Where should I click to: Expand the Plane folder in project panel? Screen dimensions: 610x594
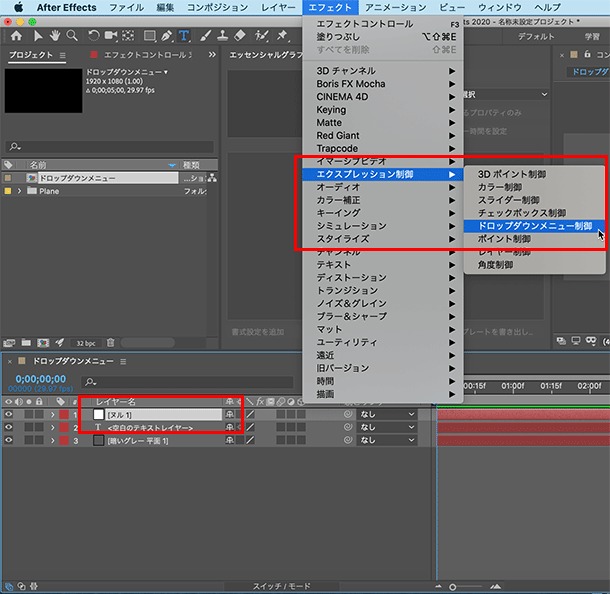coord(19,191)
